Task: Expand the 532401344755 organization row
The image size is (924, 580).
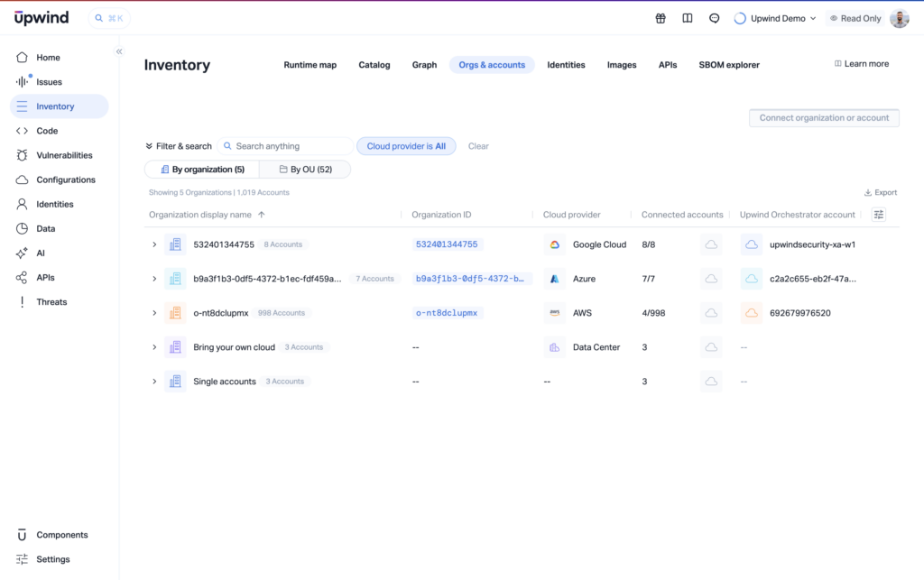Action: tap(154, 244)
